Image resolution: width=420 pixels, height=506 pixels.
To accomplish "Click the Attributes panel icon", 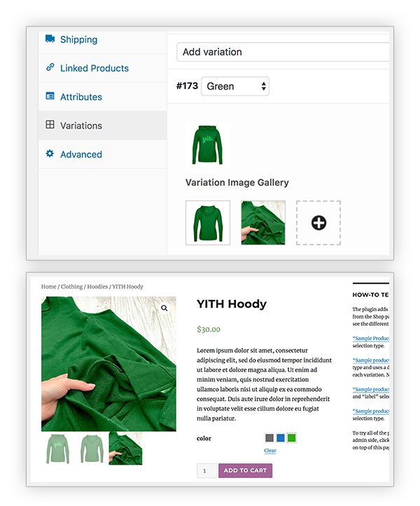I will click(50, 97).
